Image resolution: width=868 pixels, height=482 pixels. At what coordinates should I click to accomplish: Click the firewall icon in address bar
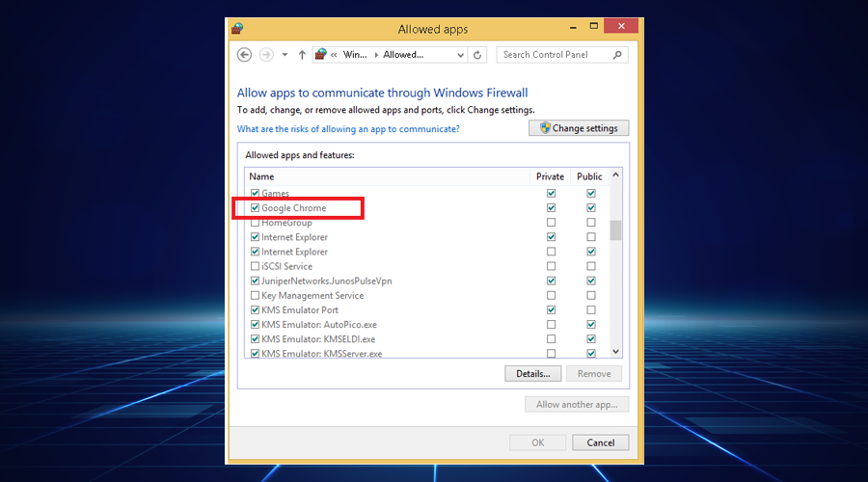coord(321,55)
